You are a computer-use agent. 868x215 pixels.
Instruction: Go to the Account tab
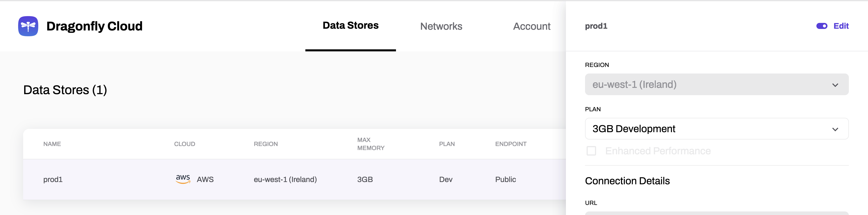[532, 26]
